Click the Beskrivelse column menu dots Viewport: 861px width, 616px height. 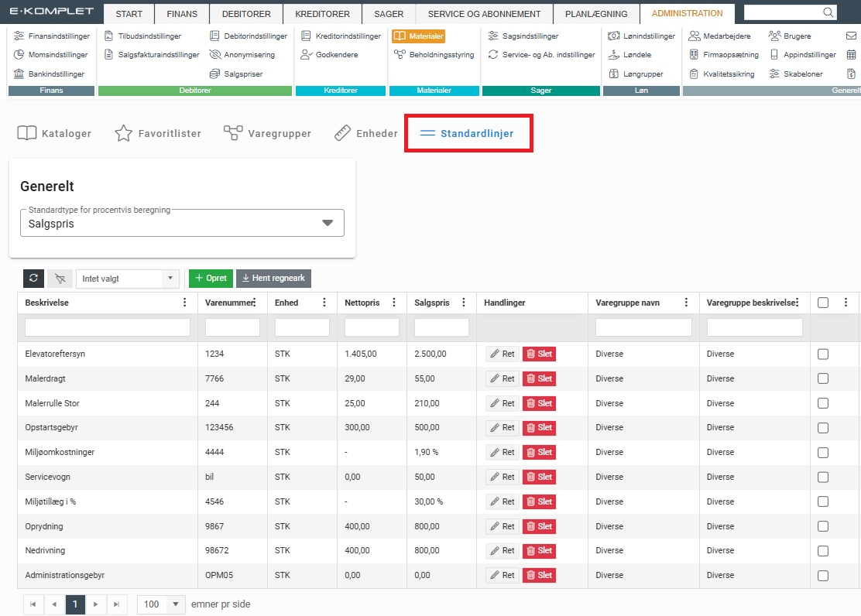click(x=184, y=303)
